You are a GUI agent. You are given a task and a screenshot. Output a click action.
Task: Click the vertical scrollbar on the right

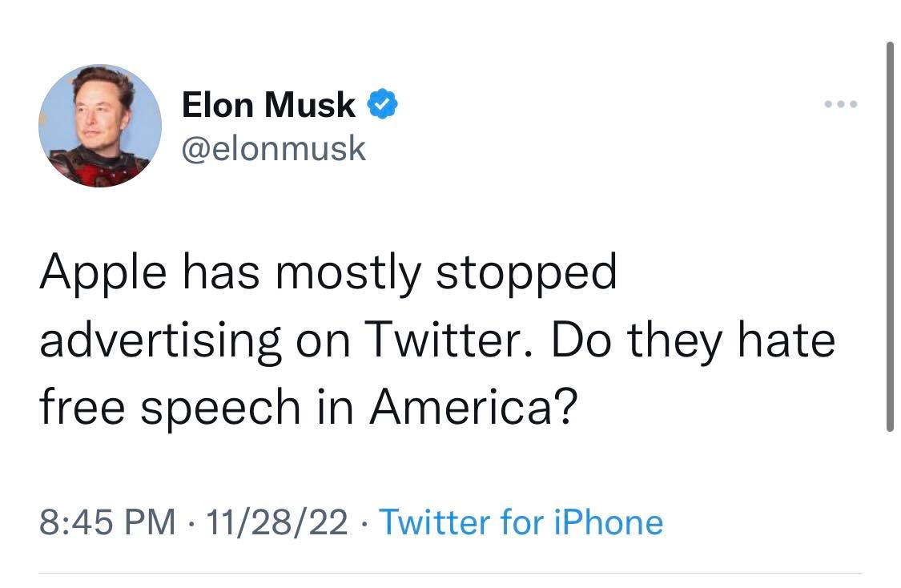889,236
